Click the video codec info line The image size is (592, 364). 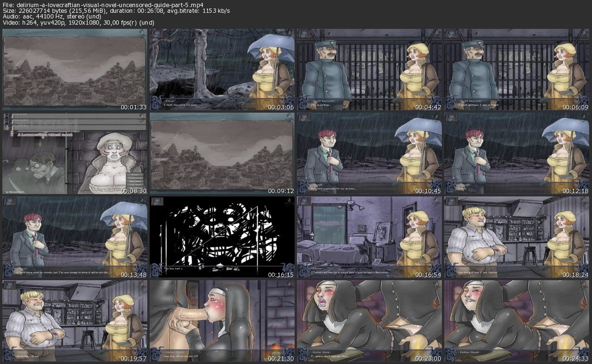pyautogui.click(x=78, y=23)
